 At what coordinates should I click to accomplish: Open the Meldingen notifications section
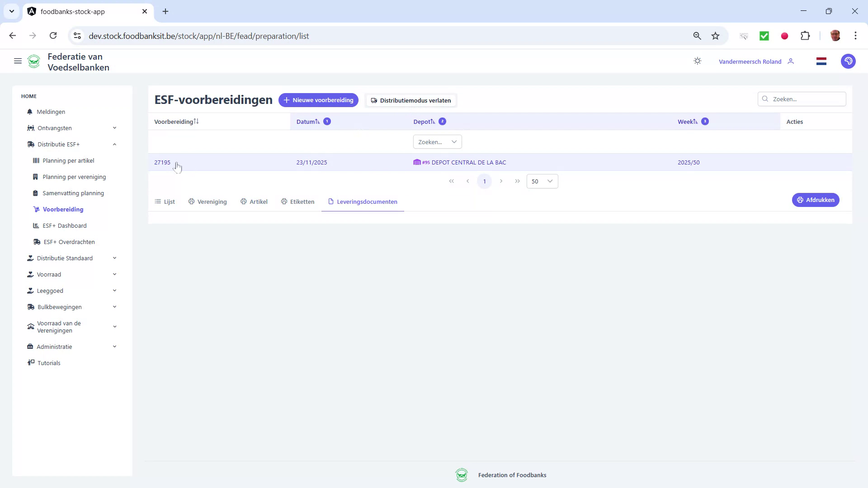point(51,112)
